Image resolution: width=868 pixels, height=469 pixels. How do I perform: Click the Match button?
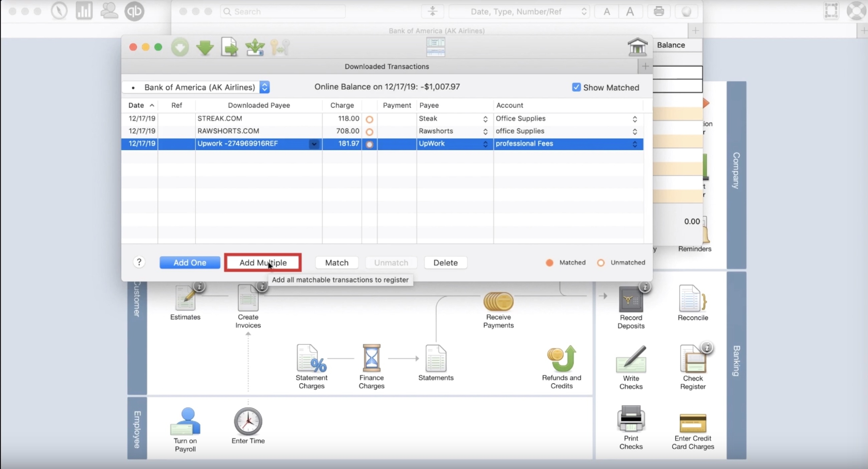pyautogui.click(x=337, y=263)
